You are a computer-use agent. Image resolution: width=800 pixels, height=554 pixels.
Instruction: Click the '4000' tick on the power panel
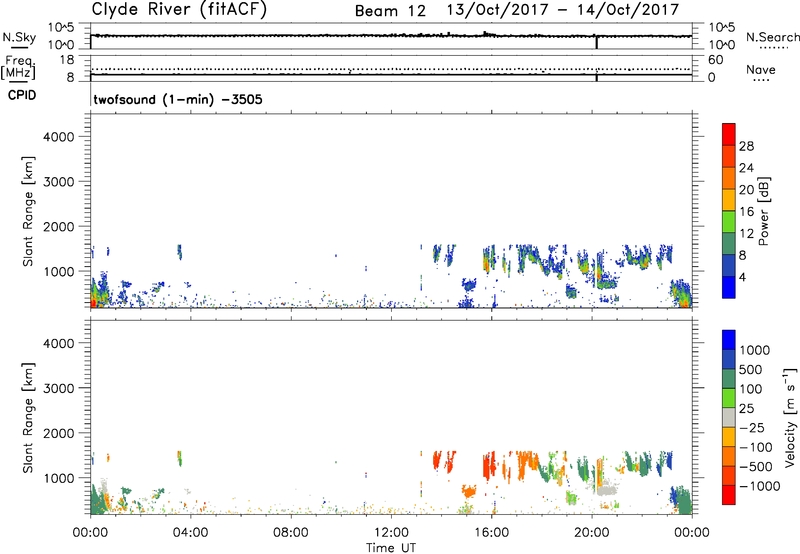click(59, 137)
